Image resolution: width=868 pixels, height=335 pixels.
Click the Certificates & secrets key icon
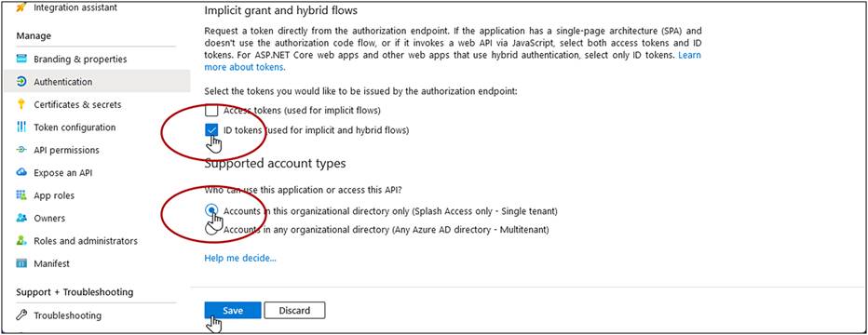[21, 104]
